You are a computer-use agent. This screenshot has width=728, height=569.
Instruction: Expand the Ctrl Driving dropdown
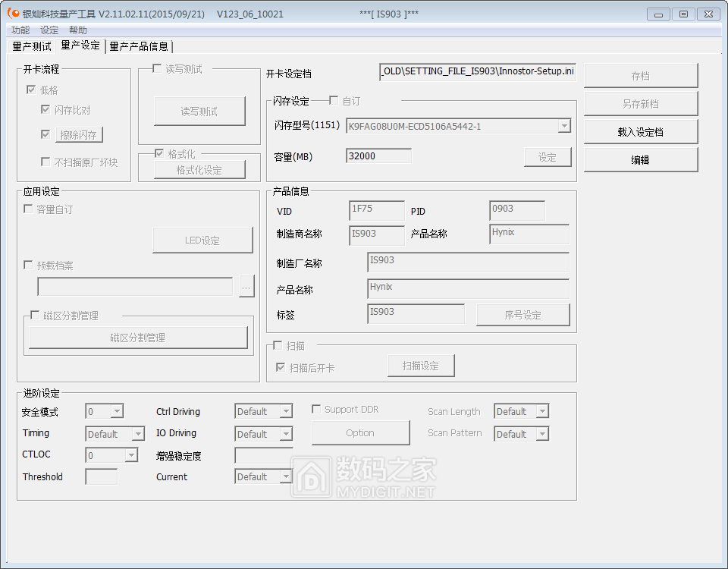(285, 412)
